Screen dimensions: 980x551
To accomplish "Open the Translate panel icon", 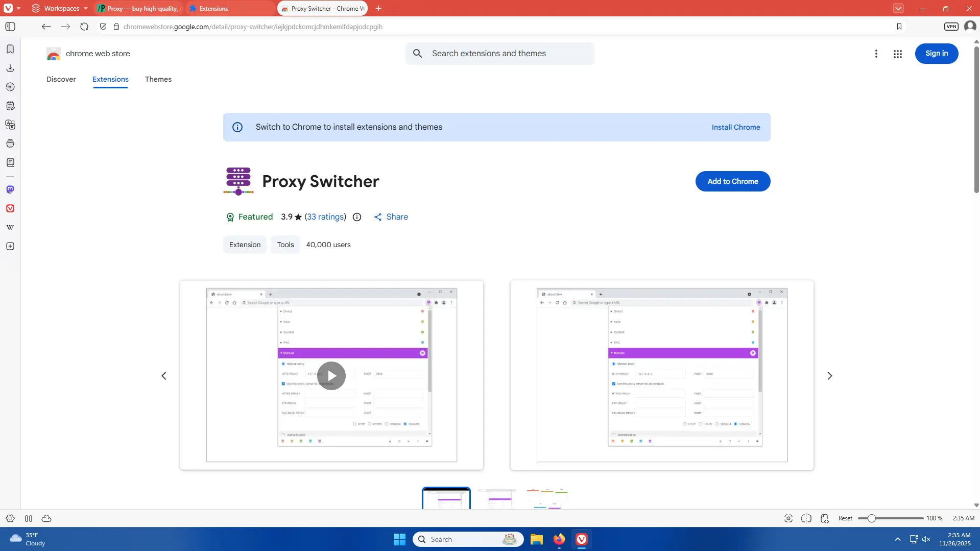I will tap(10, 125).
